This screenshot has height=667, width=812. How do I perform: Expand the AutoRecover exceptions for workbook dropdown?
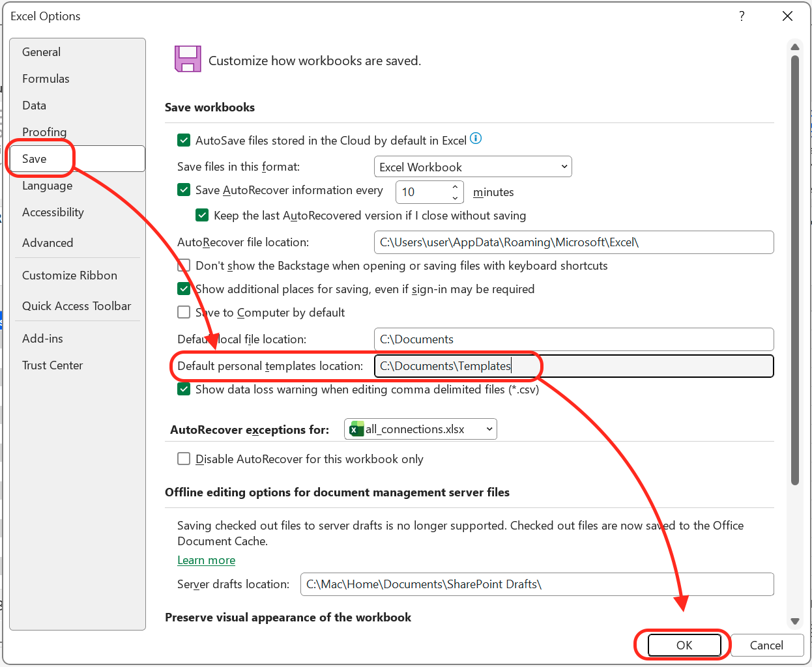click(x=420, y=429)
